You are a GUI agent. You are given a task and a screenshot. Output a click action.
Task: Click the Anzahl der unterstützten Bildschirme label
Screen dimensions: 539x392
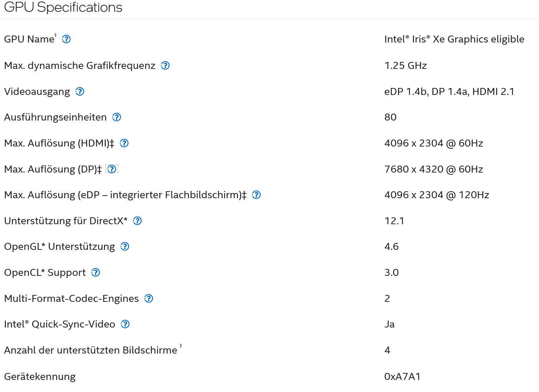tap(90, 351)
